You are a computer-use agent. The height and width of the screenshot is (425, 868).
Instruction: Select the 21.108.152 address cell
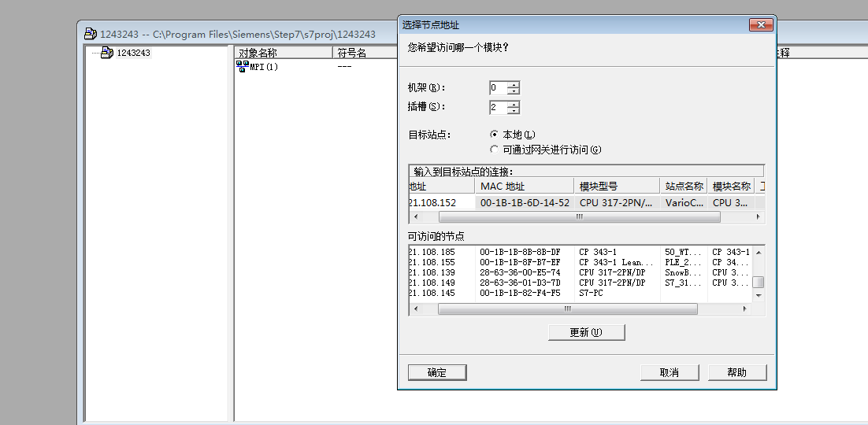pos(442,202)
